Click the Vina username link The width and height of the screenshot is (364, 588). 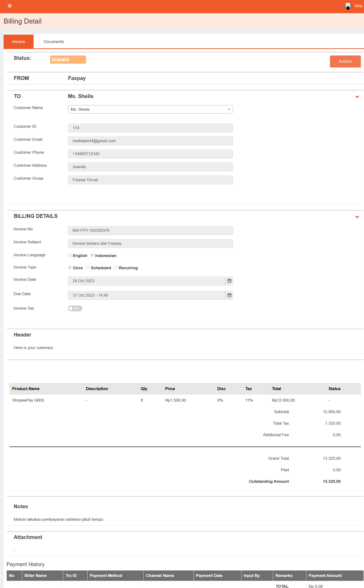pos(358,6)
